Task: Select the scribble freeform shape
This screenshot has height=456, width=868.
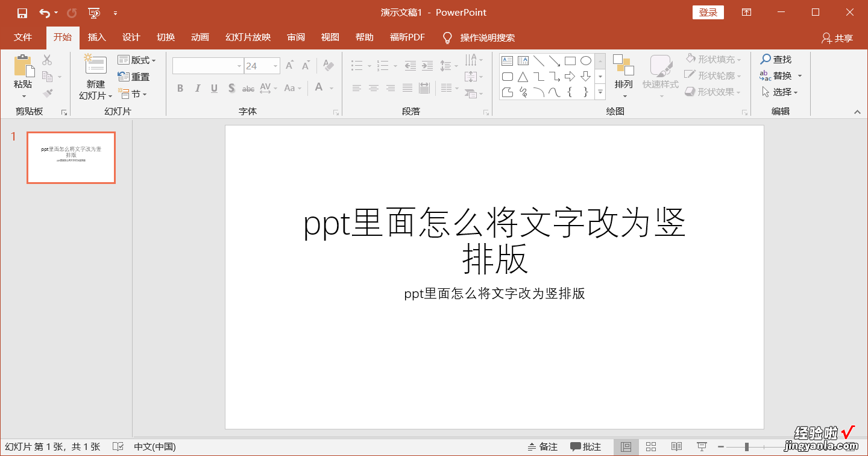Action: (x=523, y=92)
